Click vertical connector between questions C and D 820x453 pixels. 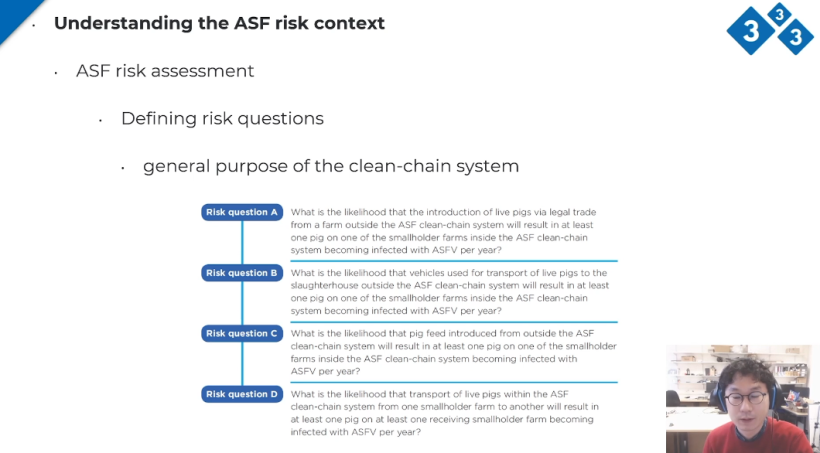pyautogui.click(x=242, y=364)
